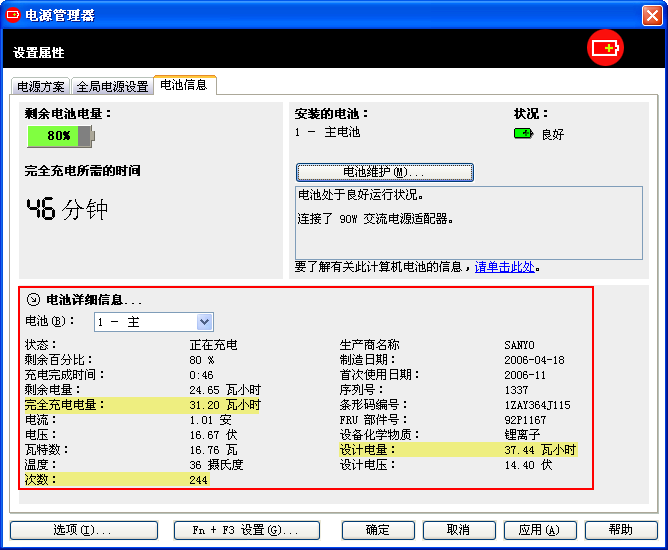Click the 取消 button
The height and width of the screenshot is (550, 668).
pos(459,530)
